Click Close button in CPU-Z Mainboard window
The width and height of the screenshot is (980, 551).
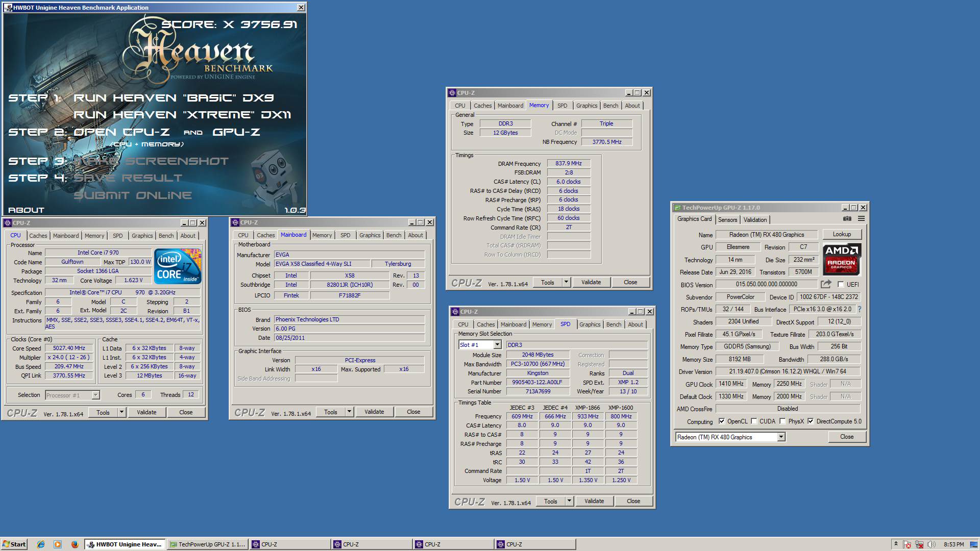point(413,412)
